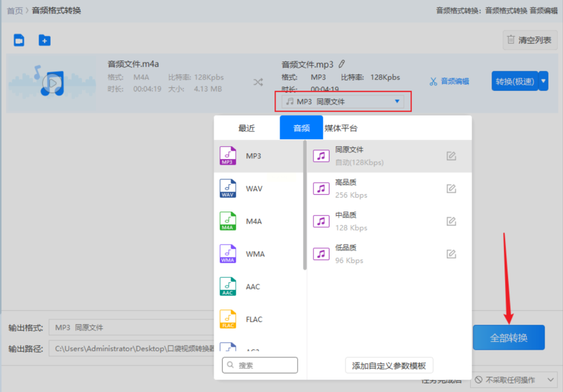
Task: Click the shuffle arrows conversion icon
Action: (258, 82)
